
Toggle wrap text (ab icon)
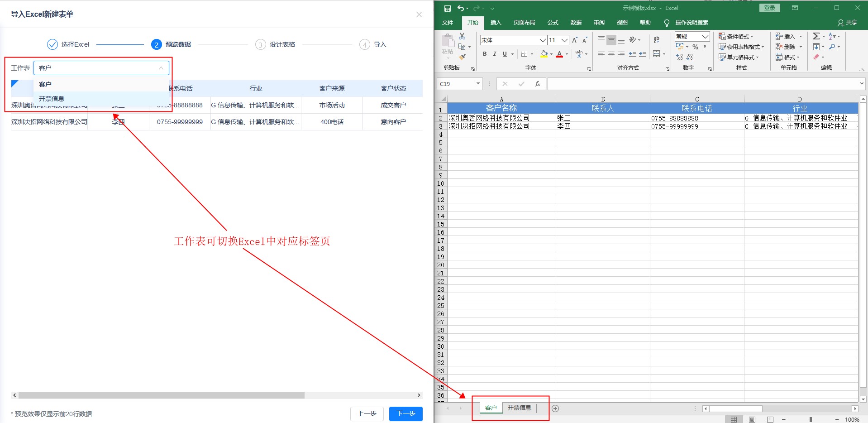pyautogui.click(x=657, y=40)
